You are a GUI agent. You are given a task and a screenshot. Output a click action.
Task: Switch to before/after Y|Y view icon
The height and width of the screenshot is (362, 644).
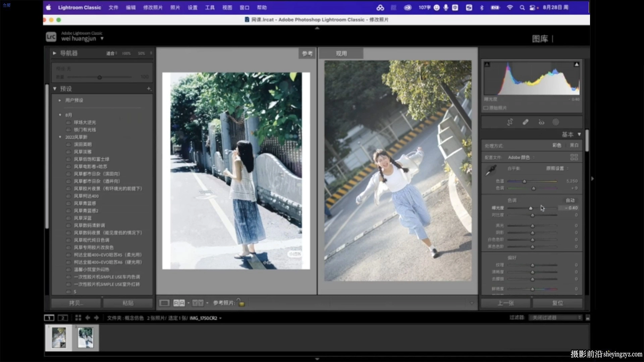198,303
